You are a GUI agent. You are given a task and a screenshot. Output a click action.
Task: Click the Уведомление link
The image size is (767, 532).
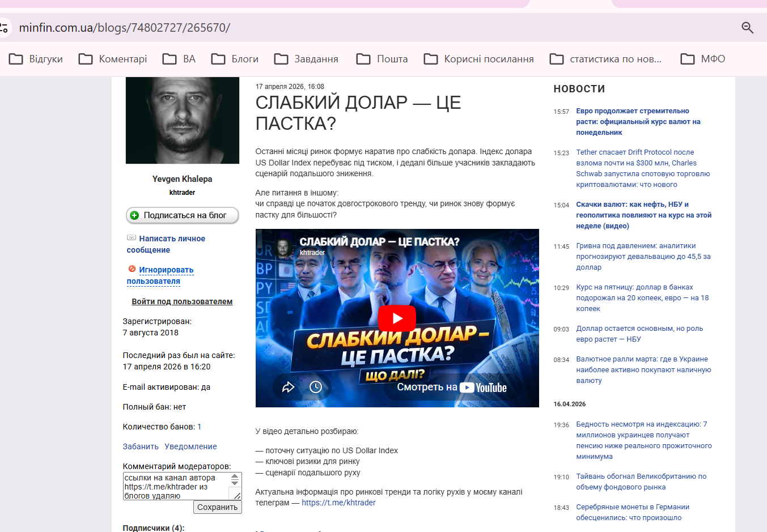coord(190,446)
